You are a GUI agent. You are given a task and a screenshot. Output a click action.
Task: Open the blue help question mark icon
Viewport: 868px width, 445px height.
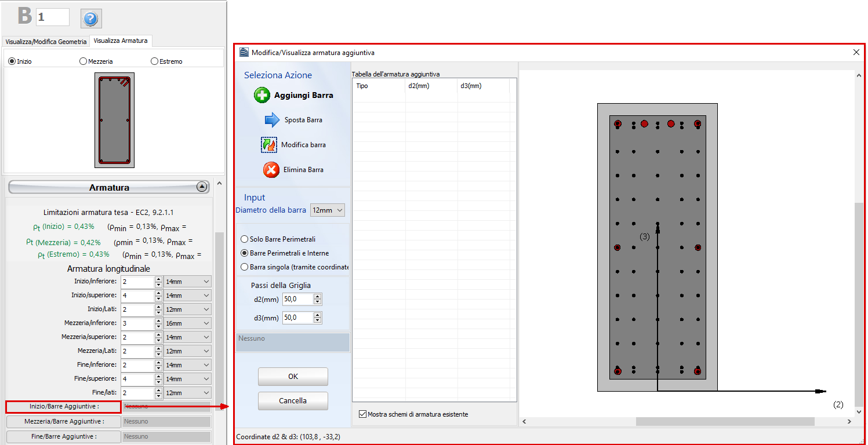point(90,19)
